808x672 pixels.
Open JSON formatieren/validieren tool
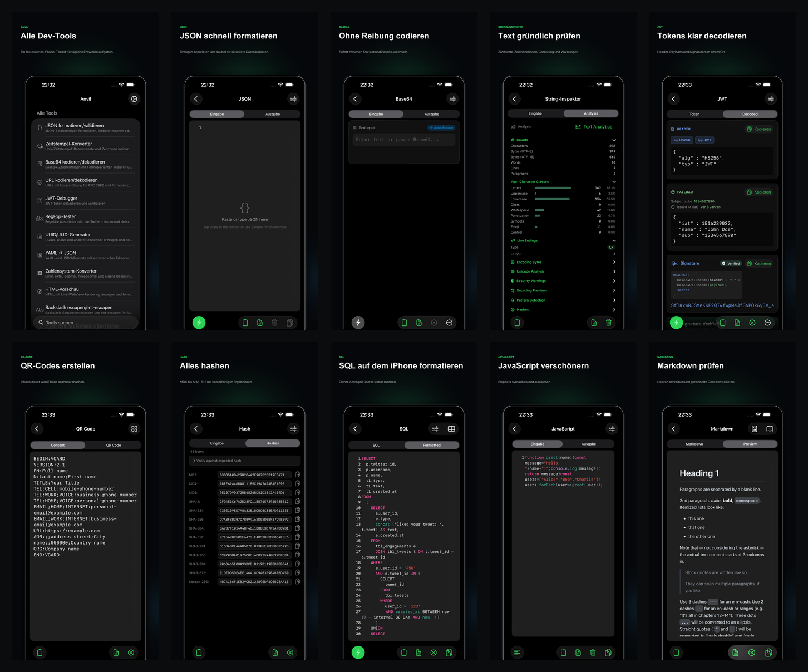(x=86, y=128)
